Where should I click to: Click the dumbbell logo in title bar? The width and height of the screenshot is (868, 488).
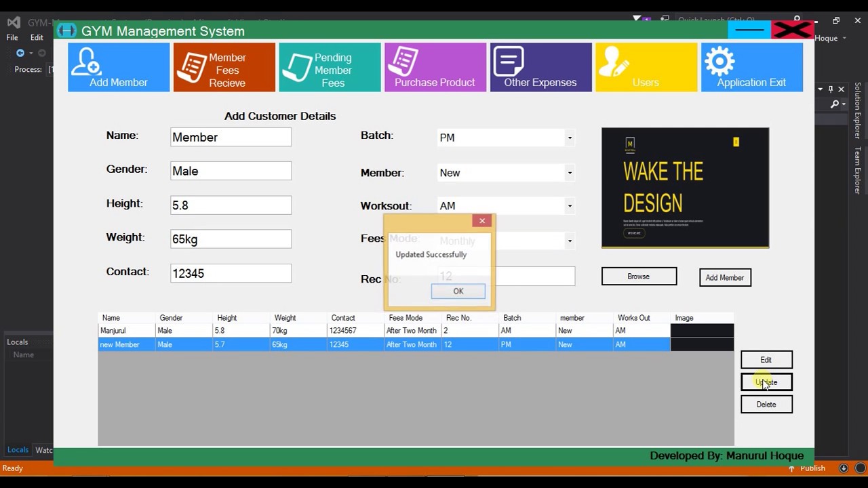click(x=66, y=30)
